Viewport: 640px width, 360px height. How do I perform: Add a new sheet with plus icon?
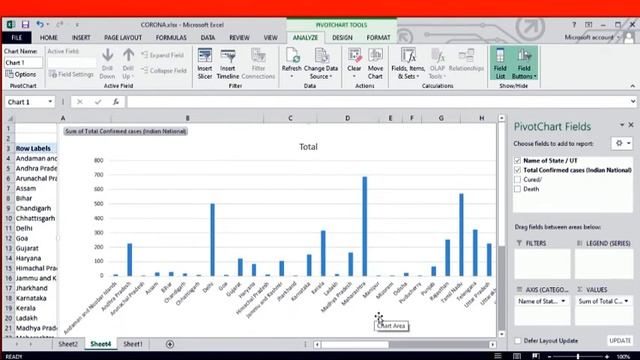click(170, 344)
